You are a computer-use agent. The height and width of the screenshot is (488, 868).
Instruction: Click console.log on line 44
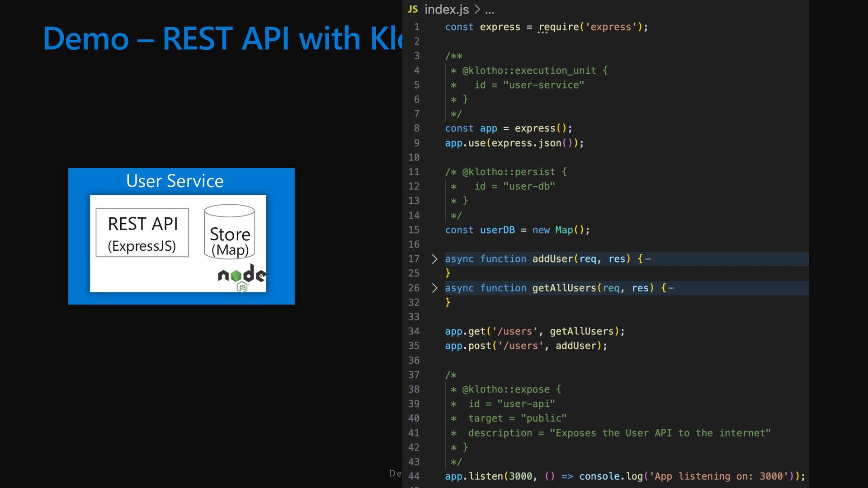(x=611, y=476)
